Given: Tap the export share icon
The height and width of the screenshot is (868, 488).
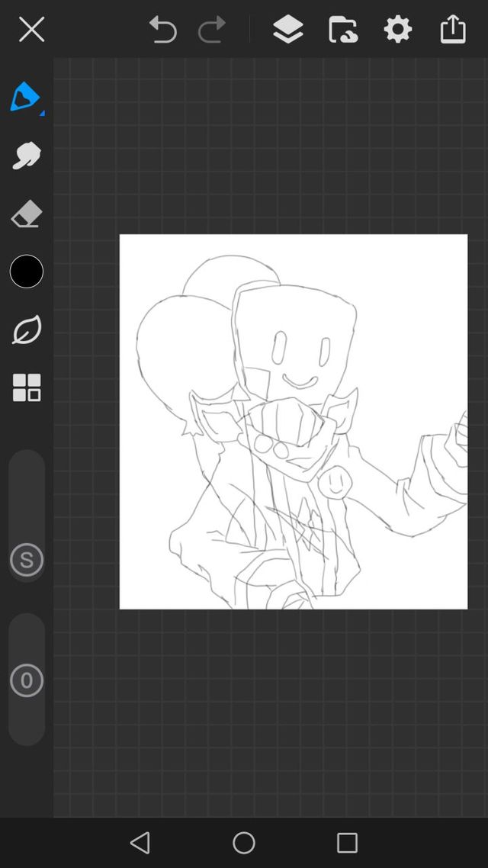Looking at the screenshot, I should 452,30.
